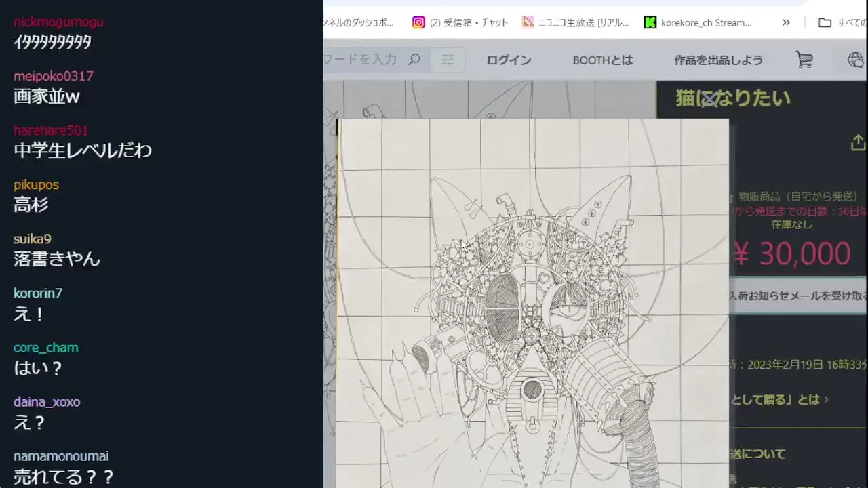Screen dimensions: 868x488
Task: Click the 物販商品（自宅から発送） label
Action: click(x=798, y=196)
